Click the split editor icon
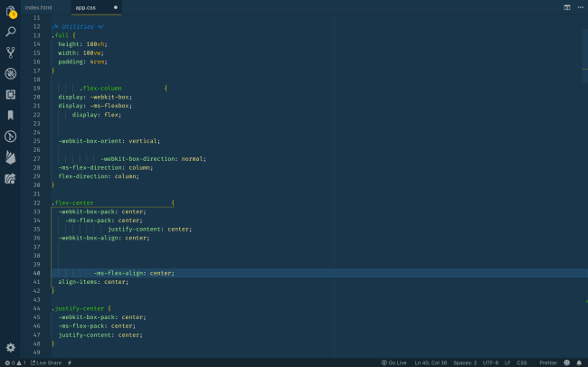The width and height of the screenshot is (588, 367). [567, 6]
